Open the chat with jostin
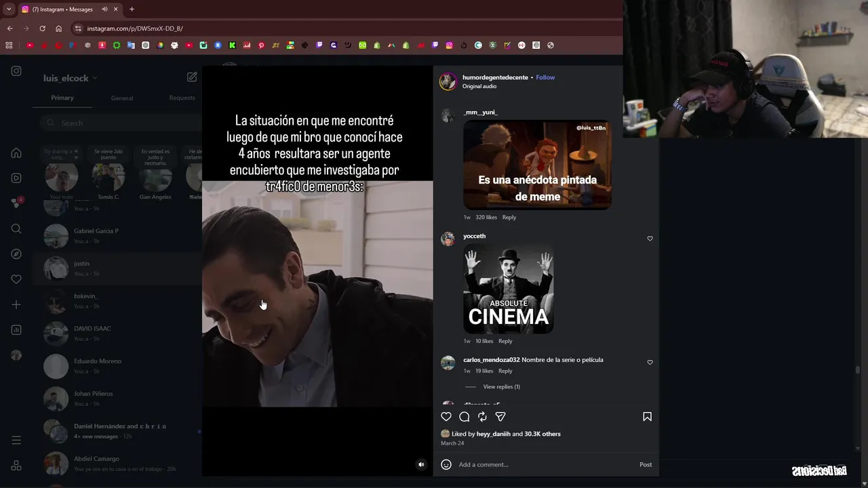 click(x=117, y=268)
